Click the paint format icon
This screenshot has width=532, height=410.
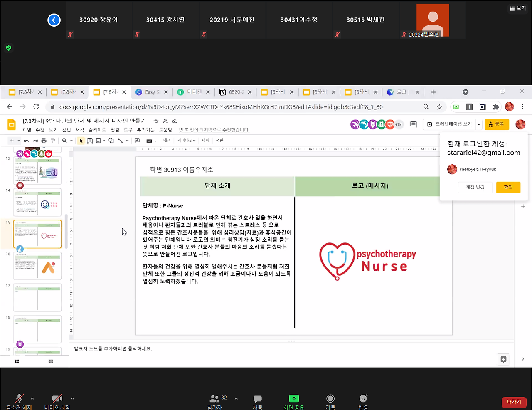coord(53,141)
